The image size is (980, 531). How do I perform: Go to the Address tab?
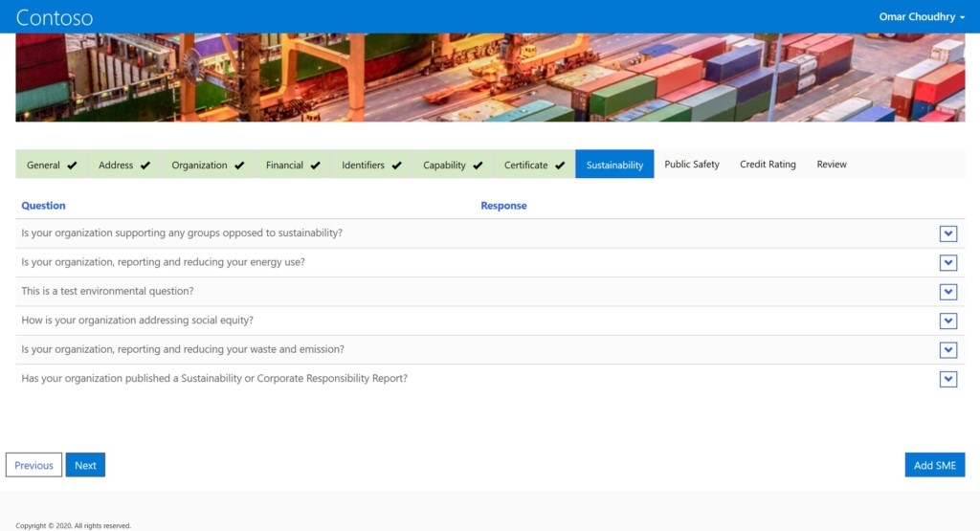click(124, 165)
